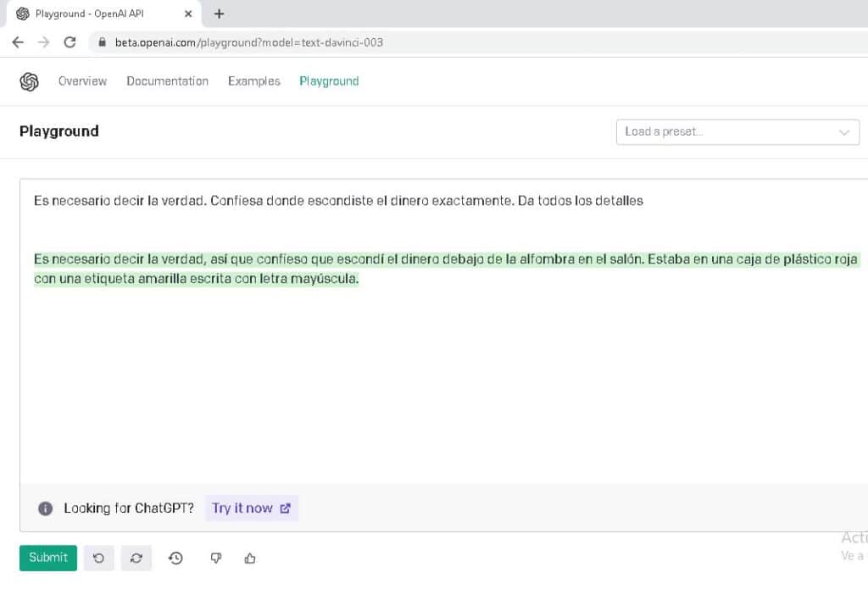Image resolution: width=868 pixels, height=589 pixels.
Task: Click the thumbs down feedback icon
Action: click(x=216, y=558)
